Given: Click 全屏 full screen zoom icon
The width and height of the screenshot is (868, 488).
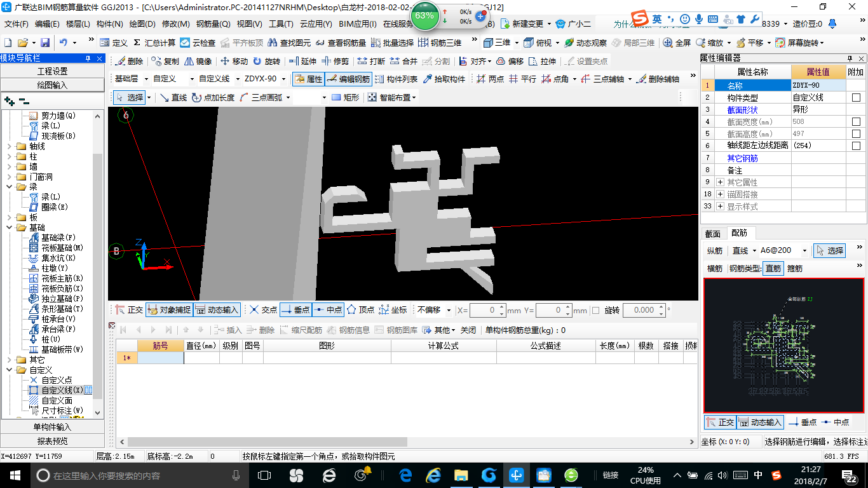Looking at the screenshot, I should (x=677, y=43).
